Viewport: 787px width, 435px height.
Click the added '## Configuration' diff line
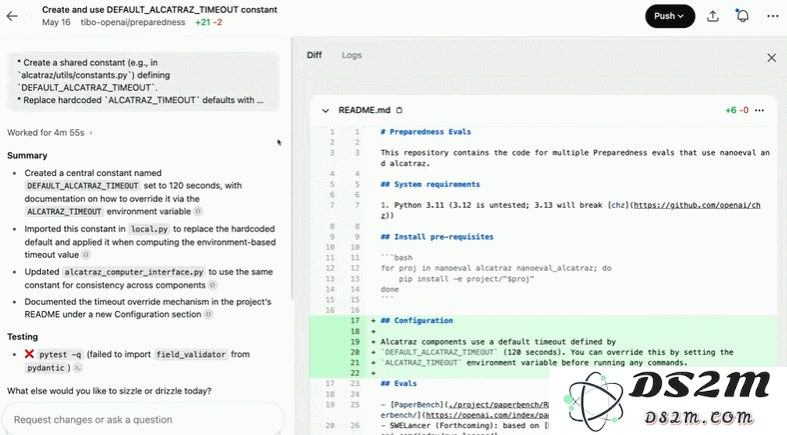417,321
